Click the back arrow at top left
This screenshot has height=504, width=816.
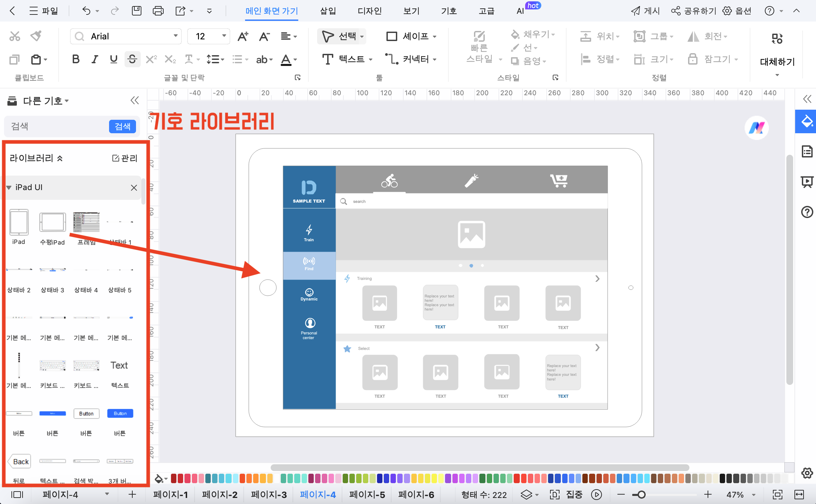[x=12, y=11]
